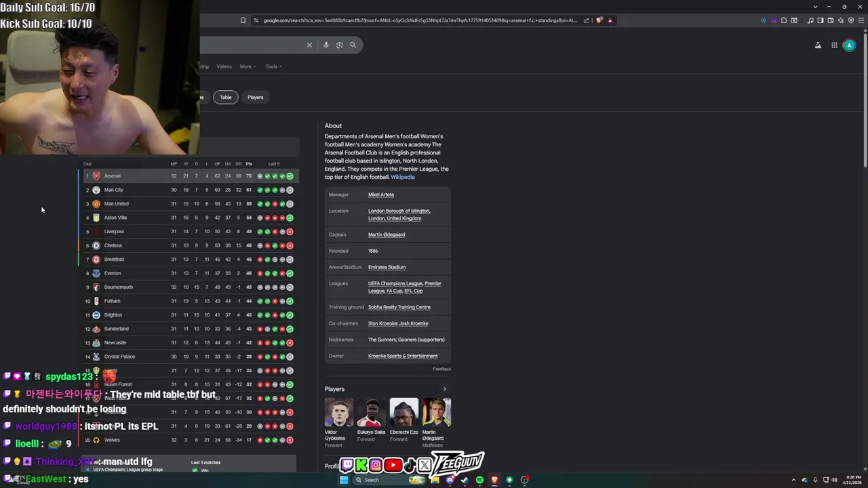Open the Mikel Arteta manager link
The height and width of the screenshot is (488, 868).
[x=381, y=195]
